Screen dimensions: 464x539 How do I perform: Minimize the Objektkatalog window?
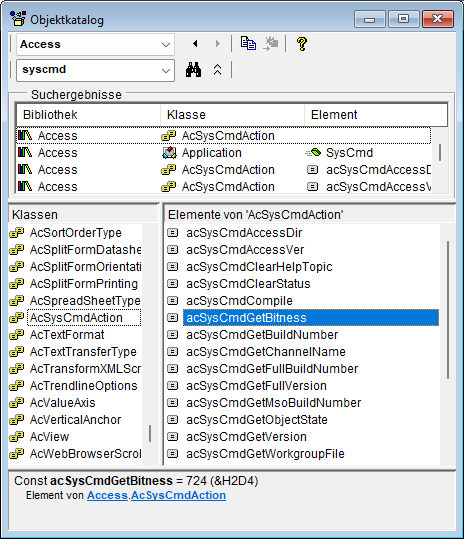[x=369, y=19]
